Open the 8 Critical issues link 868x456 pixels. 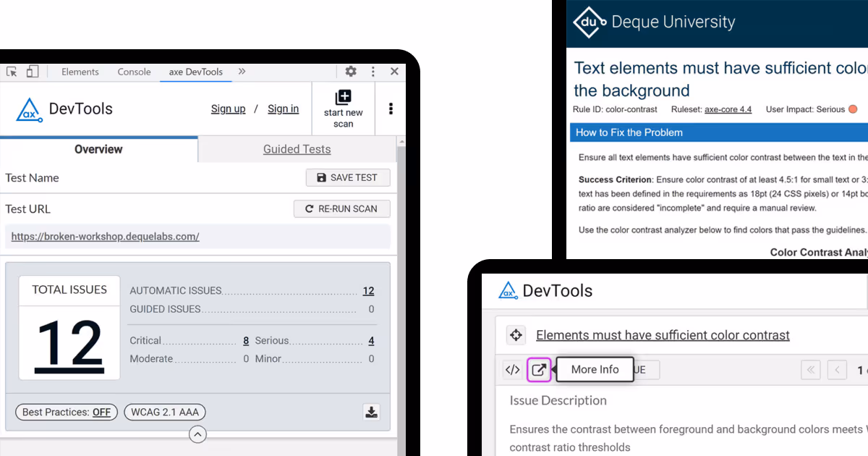click(246, 340)
